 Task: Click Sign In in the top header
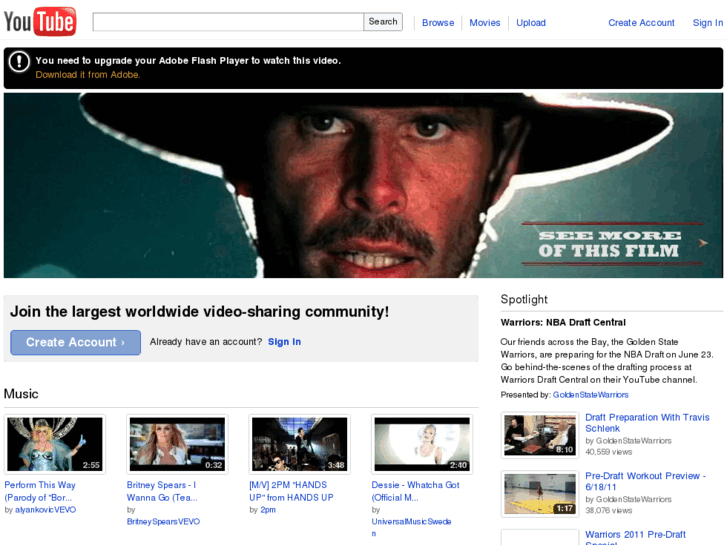point(708,23)
